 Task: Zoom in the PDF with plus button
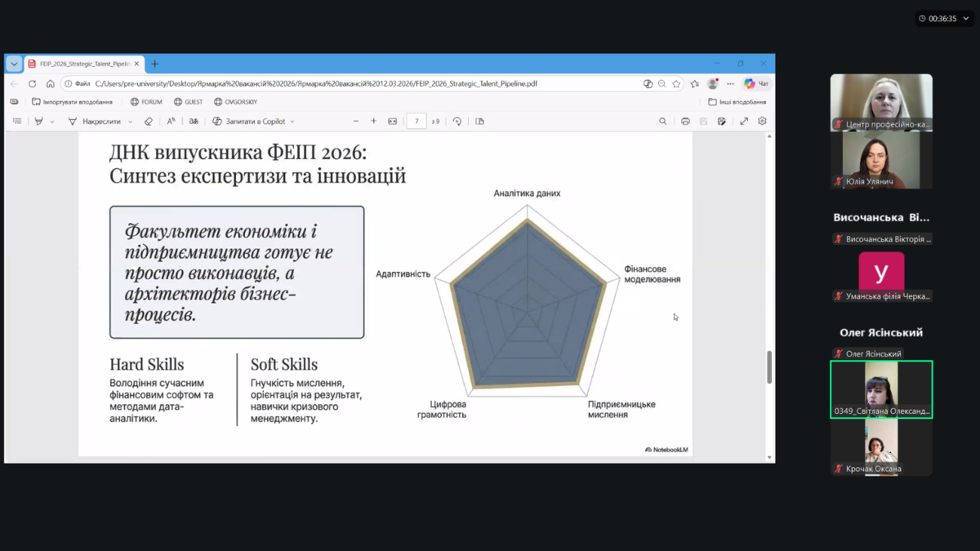[374, 121]
